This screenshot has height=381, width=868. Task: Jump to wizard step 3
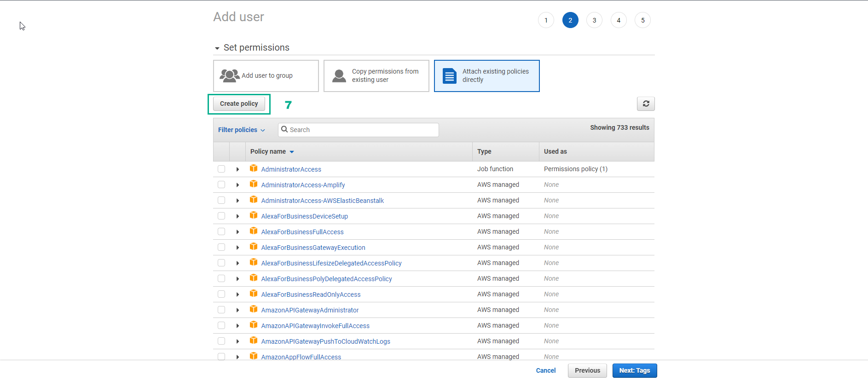(594, 20)
